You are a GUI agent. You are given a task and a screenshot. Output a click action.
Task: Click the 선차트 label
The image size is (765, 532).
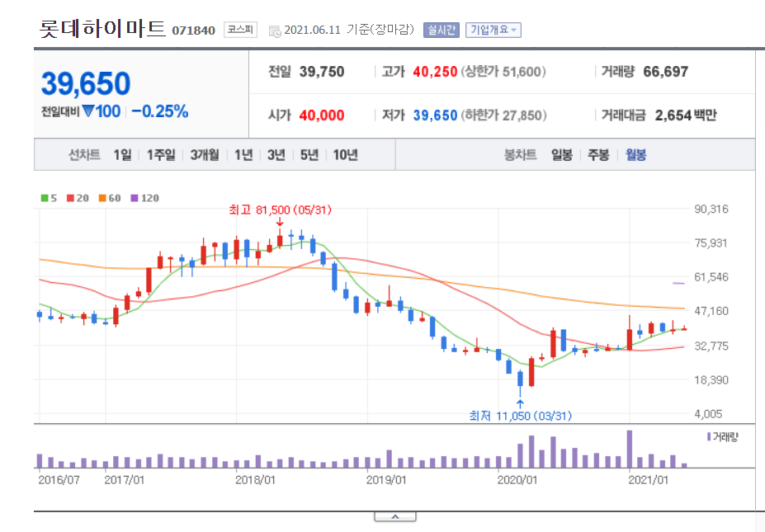pyautogui.click(x=84, y=155)
